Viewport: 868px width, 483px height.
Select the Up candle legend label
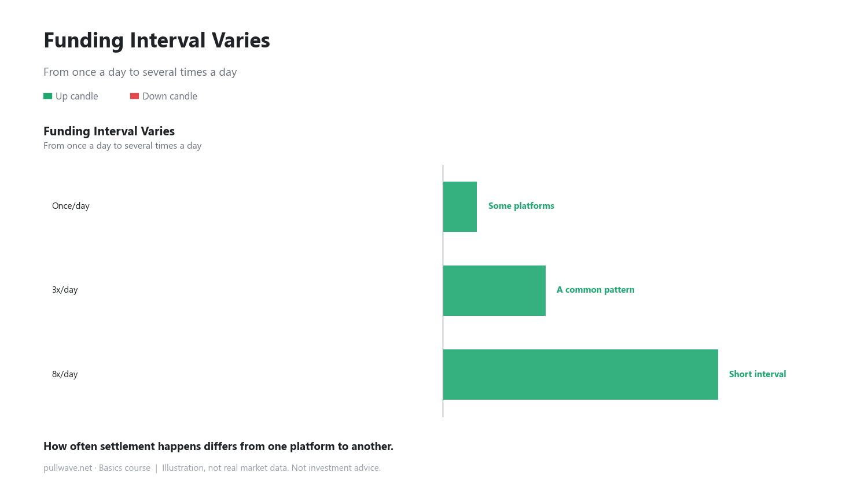pyautogui.click(x=77, y=96)
